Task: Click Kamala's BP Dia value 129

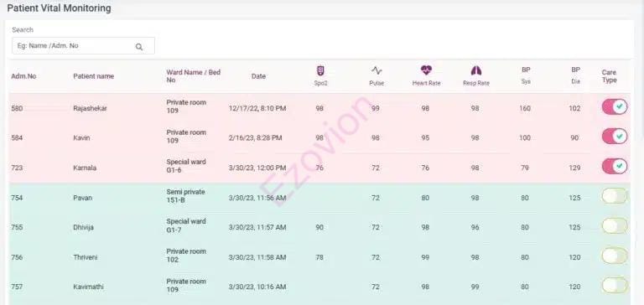Action: coord(574,168)
